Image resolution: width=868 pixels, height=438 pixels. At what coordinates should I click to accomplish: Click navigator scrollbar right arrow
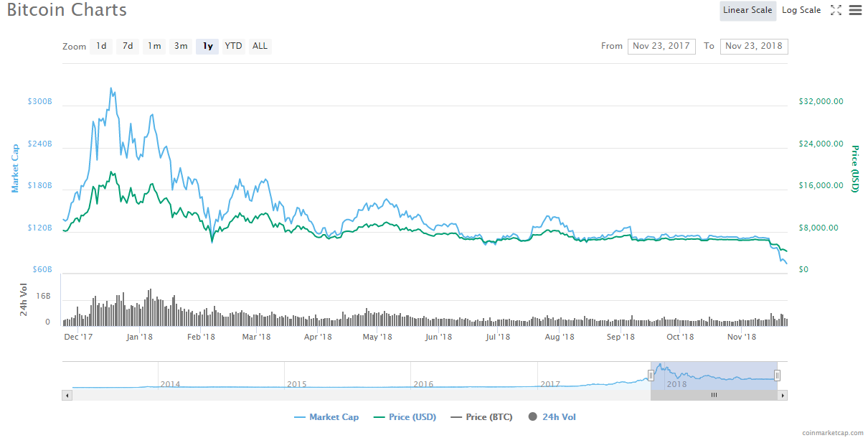pyautogui.click(x=783, y=395)
